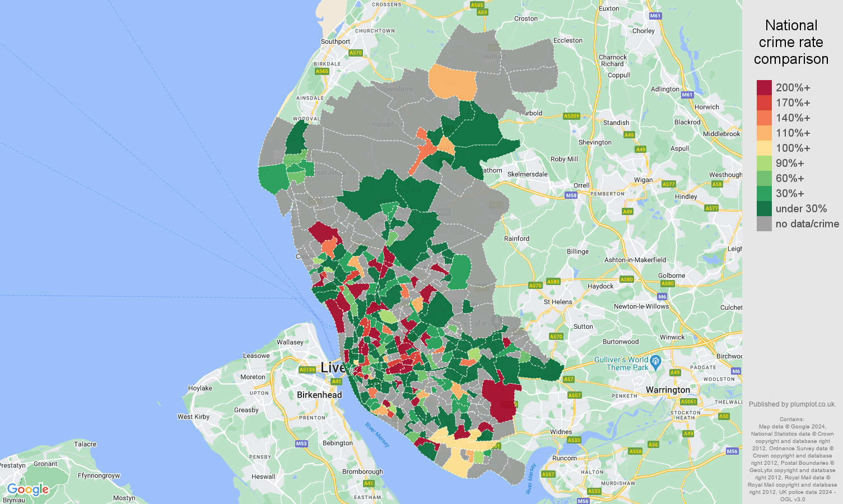
Task: Click the A565 road shield near Birkdale
Action: (322, 71)
